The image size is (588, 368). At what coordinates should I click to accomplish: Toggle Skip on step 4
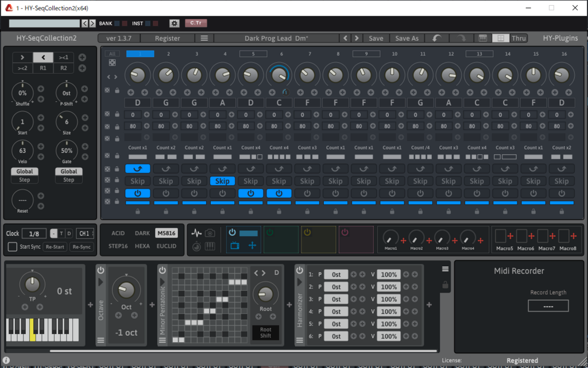tap(222, 181)
